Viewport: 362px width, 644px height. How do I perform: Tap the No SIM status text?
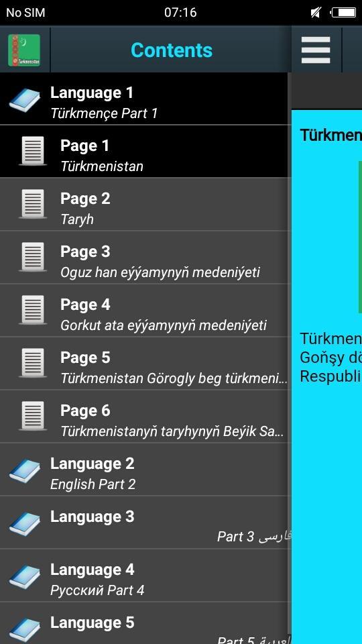tap(25, 13)
